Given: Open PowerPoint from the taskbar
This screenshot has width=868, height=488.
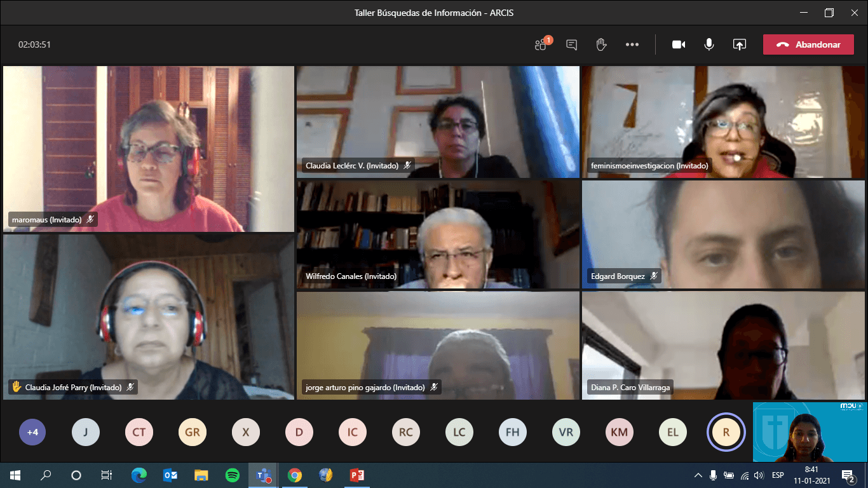Looking at the screenshot, I should [356, 475].
